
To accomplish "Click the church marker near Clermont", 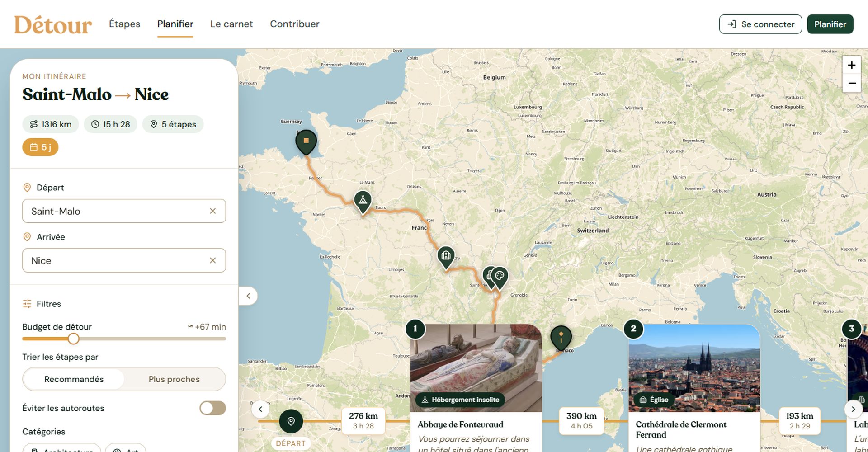I will click(x=446, y=258).
